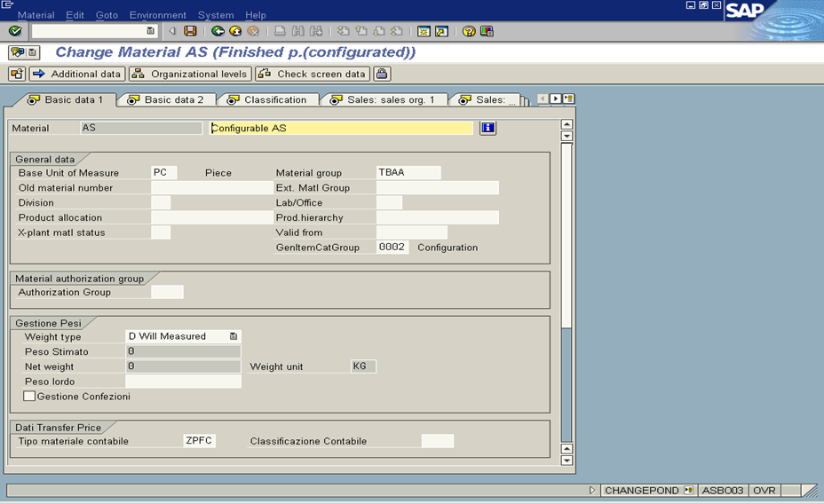
Task: Open Help via the question mark icon
Action: (x=469, y=31)
